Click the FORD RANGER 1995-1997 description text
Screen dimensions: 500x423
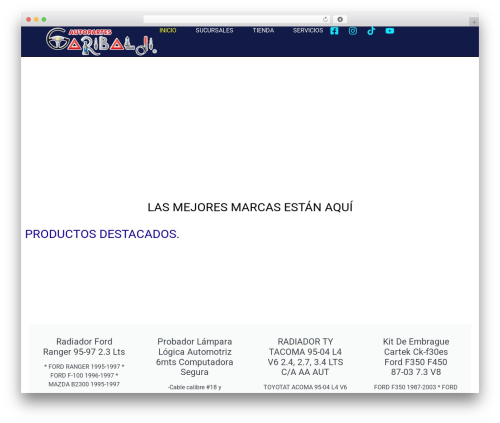tap(84, 366)
